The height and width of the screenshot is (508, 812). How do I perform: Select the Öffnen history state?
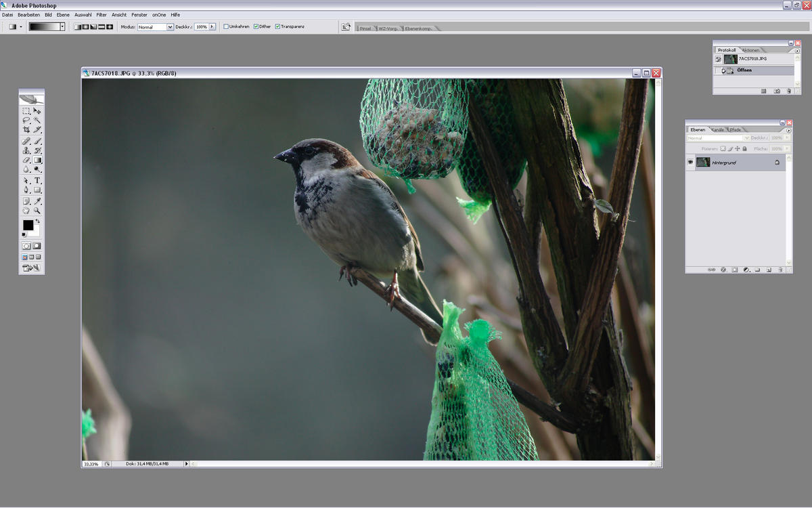(754, 70)
